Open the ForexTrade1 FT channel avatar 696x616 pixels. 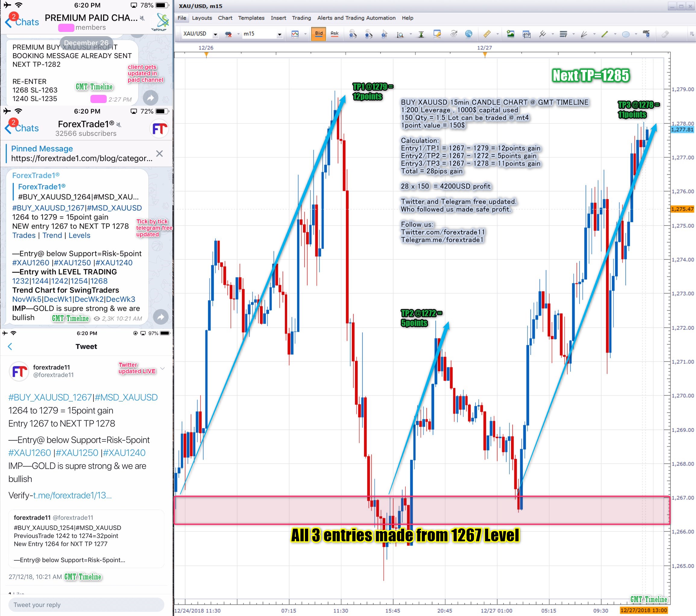[159, 129]
